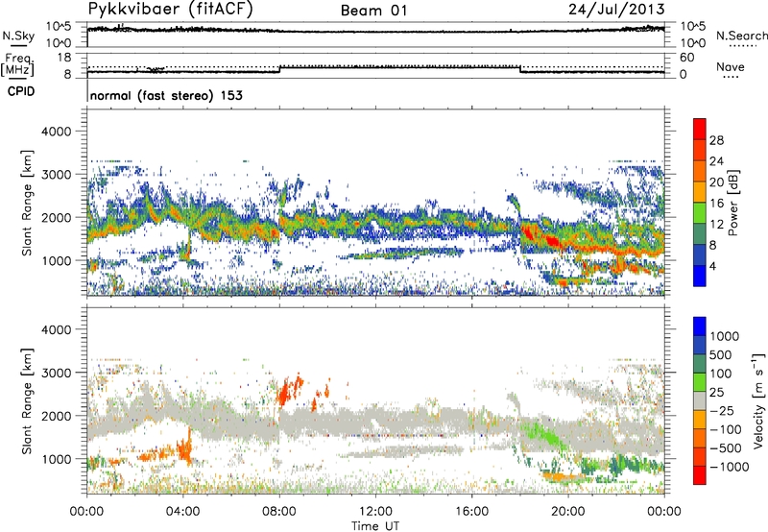
Task: Click the "Slant Range [km]" label of power panel
Action: point(27,204)
